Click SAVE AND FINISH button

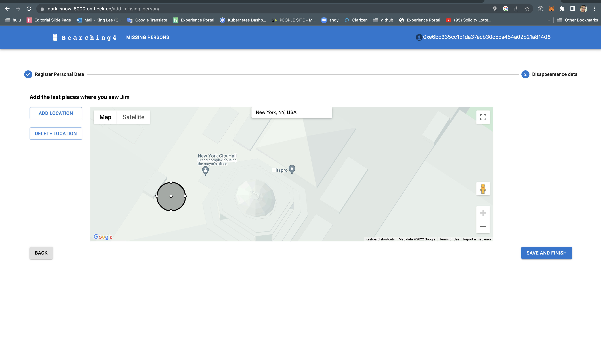[546, 253]
